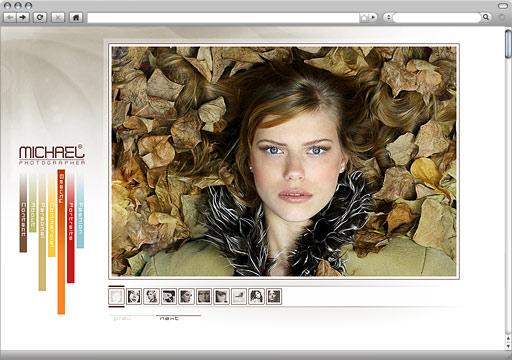Open the Contact brown menu bar

pyautogui.click(x=23, y=213)
